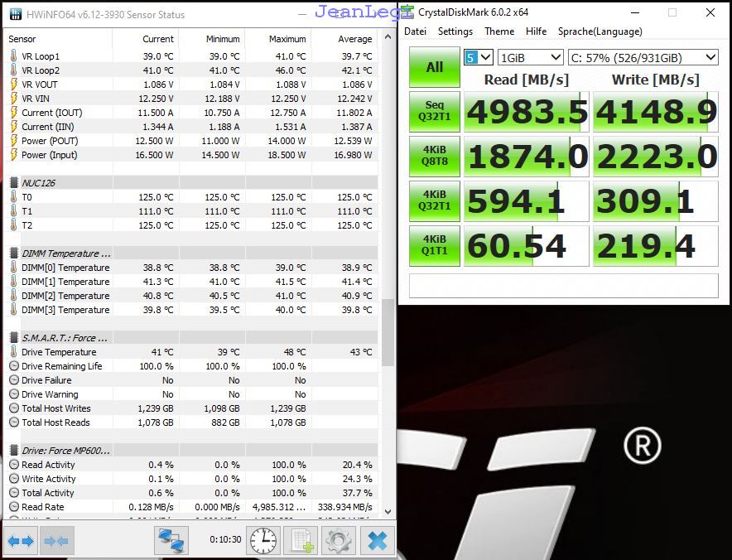Click the HWiNFO64 title bar app icon

point(16,14)
